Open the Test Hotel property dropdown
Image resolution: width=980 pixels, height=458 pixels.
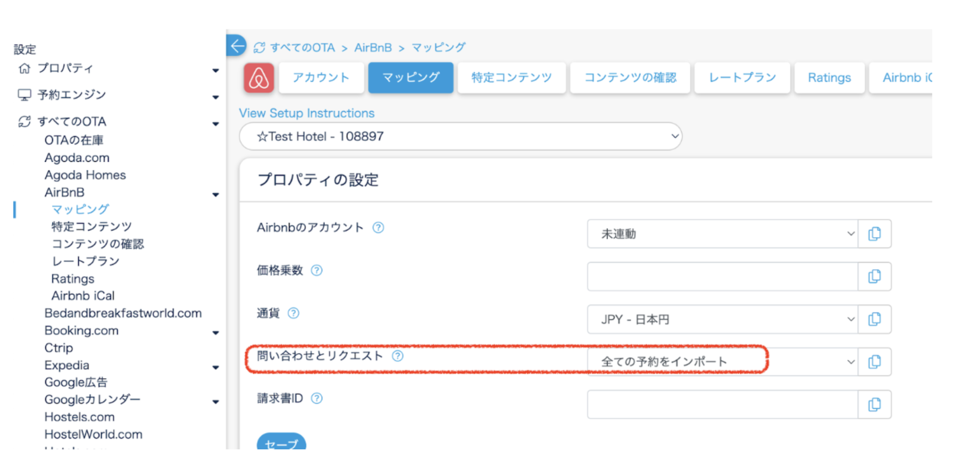pyautogui.click(x=460, y=137)
